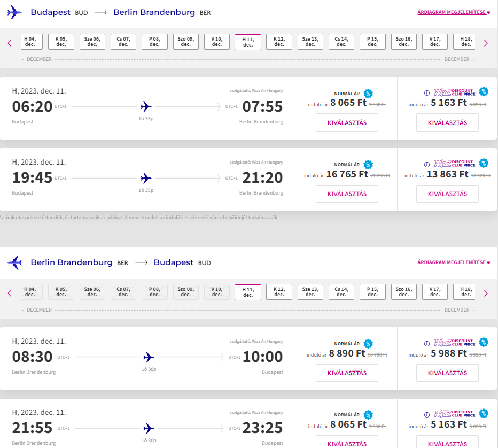The image size is (498, 448).
Task: Select the highlighted H 11 dec. outbound date
Action: tap(248, 42)
